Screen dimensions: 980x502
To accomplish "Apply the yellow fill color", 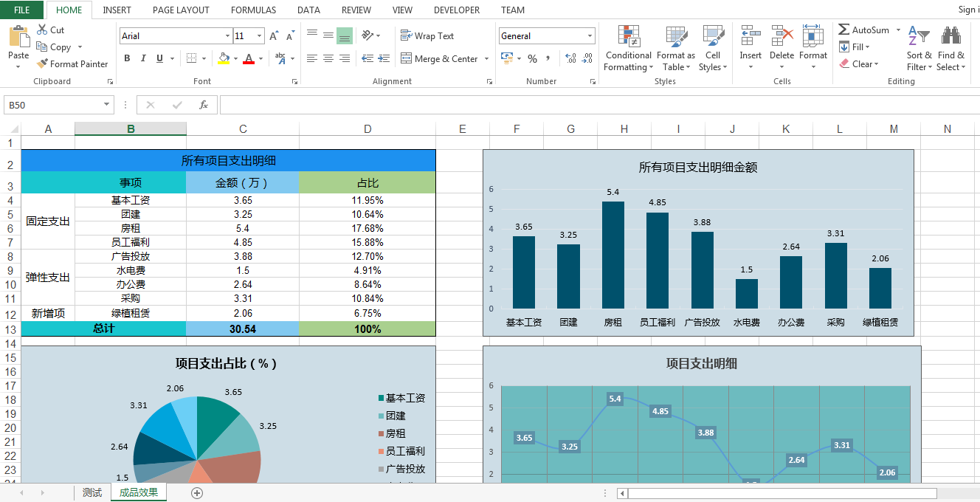I will click(x=224, y=58).
